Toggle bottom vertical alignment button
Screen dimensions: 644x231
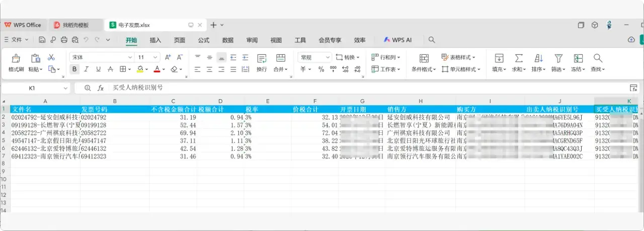pos(221,57)
